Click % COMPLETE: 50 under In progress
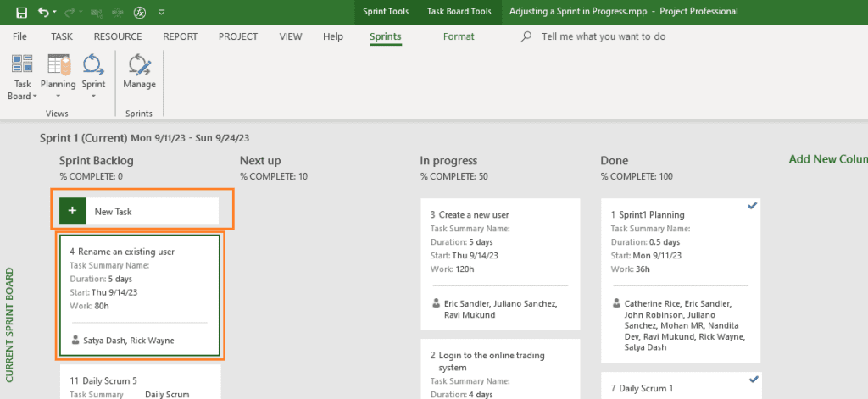Image resolution: width=868 pixels, height=399 pixels. (x=454, y=177)
